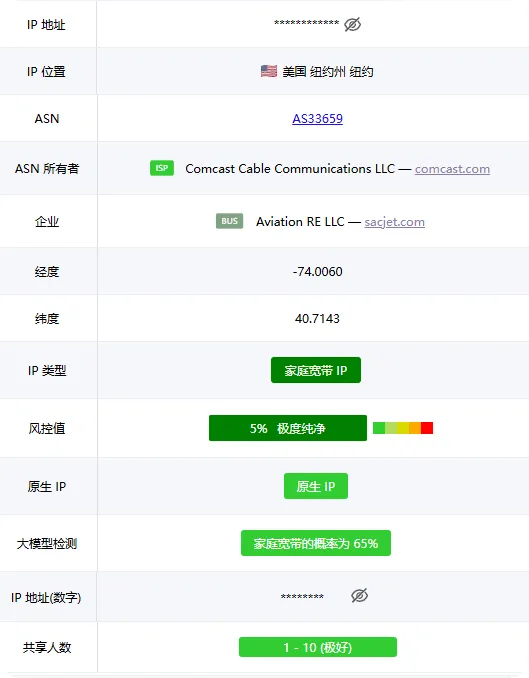This screenshot has width=529, height=678.
Task: Click the 家庭宽带的概率为 65% badge
Action: tap(316, 543)
